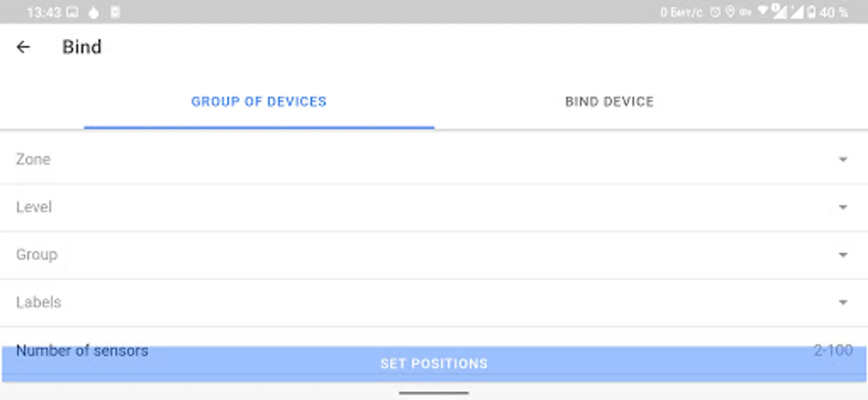Open the Bind Device tab

click(609, 102)
